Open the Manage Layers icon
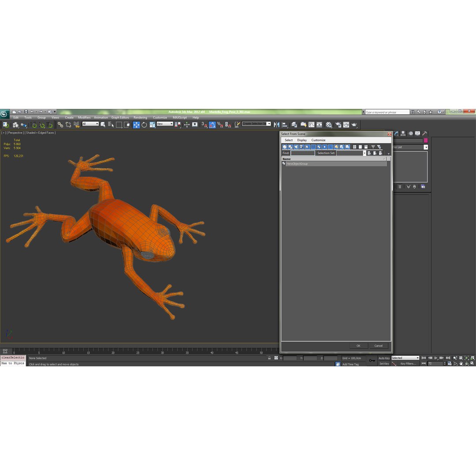This screenshot has height=476, width=476. coord(294,125)
